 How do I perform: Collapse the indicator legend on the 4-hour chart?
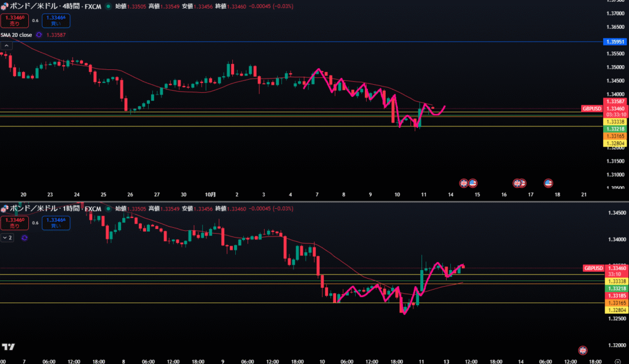tap(6, 45)
